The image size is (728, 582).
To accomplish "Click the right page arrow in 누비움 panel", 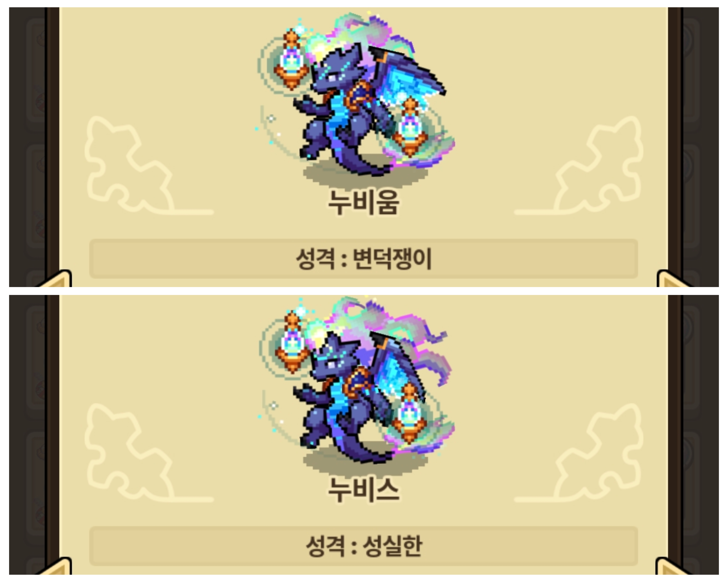I will [x=672, y=279].
